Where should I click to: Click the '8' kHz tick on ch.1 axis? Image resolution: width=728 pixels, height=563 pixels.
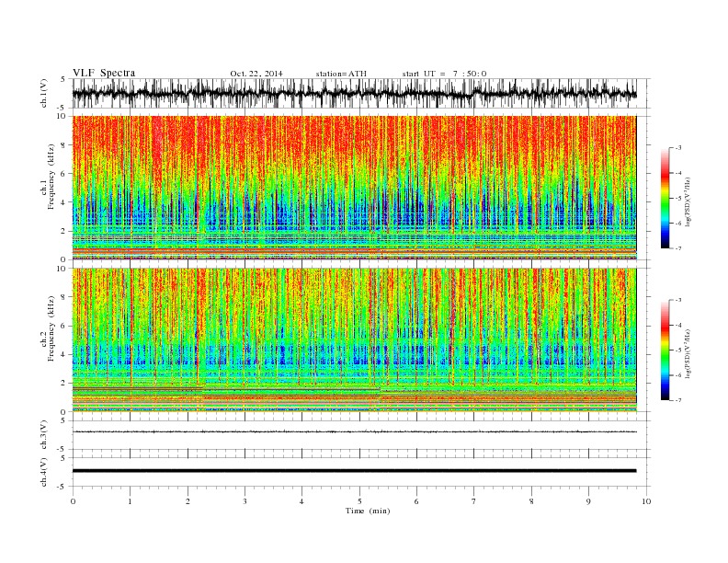pyautogui.click(x=64, y=145)
